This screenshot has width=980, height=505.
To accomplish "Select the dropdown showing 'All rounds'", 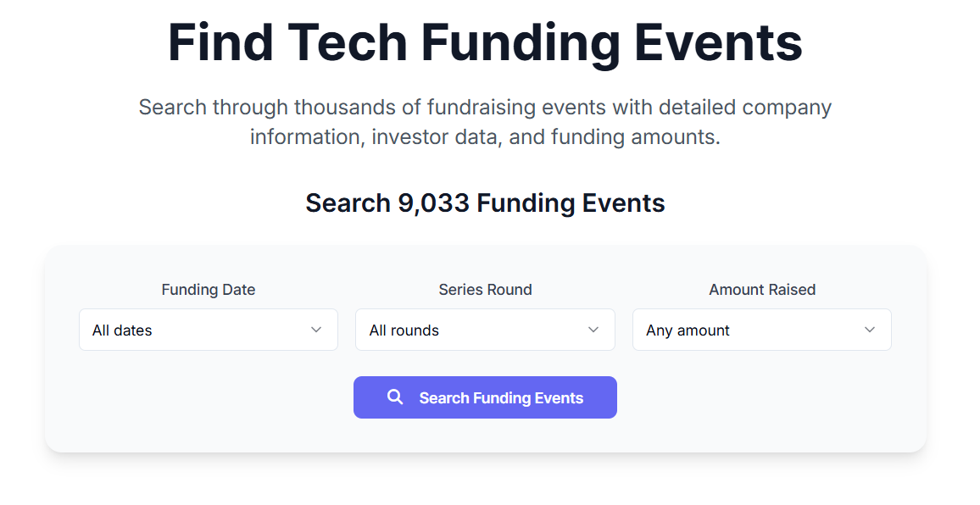I will pyautogui.click(x=485, y=330).
